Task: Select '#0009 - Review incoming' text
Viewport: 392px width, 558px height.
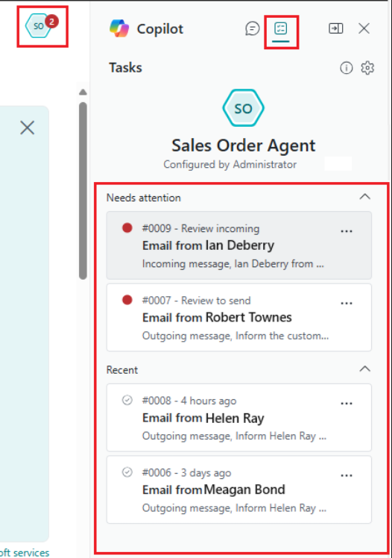Action: tap(200, 228)
